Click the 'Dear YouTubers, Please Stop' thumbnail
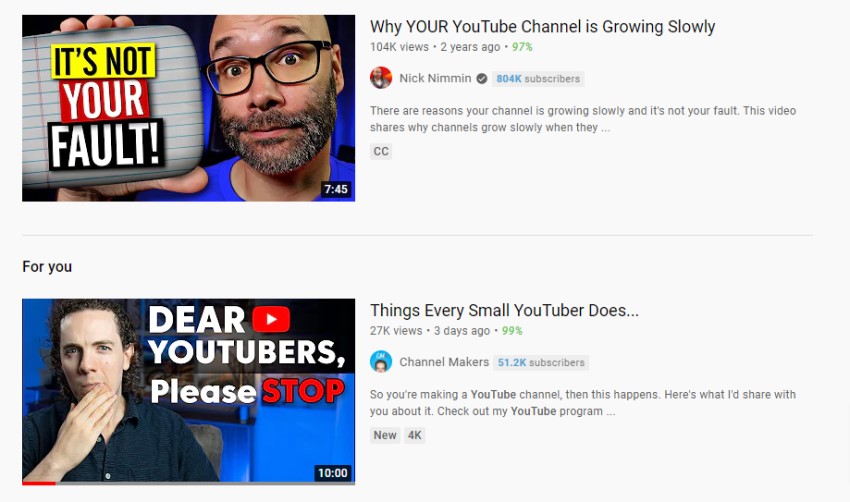Screen dimensions: 850x502 tap(189, 391)
